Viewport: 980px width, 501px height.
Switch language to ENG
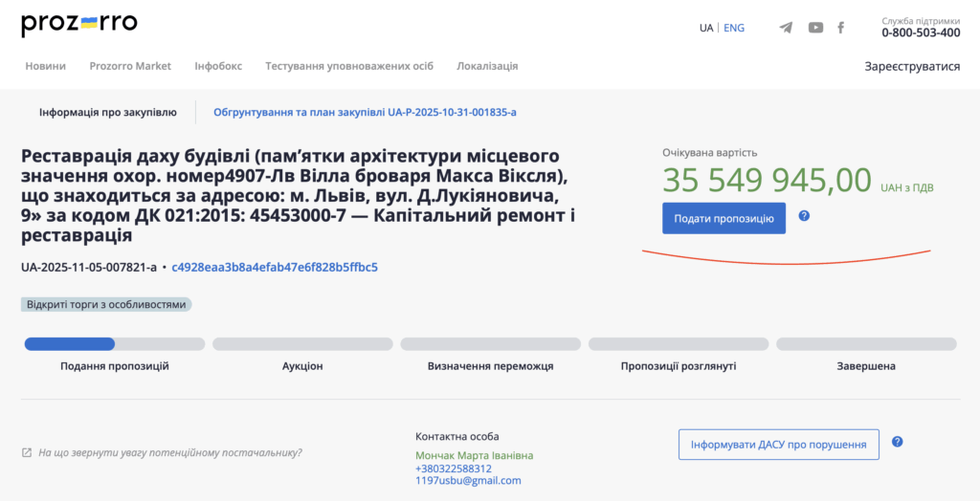(x=734, y=28)
